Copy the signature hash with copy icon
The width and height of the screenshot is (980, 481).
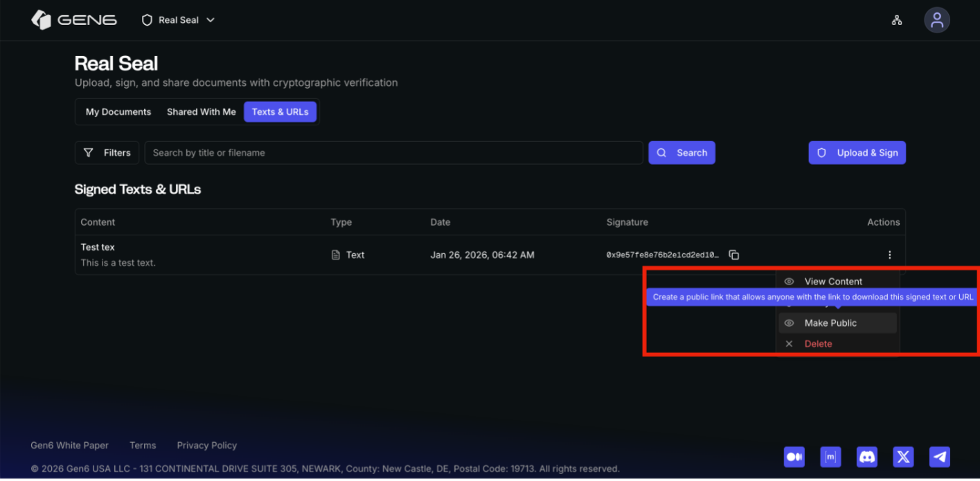[734, 255]
